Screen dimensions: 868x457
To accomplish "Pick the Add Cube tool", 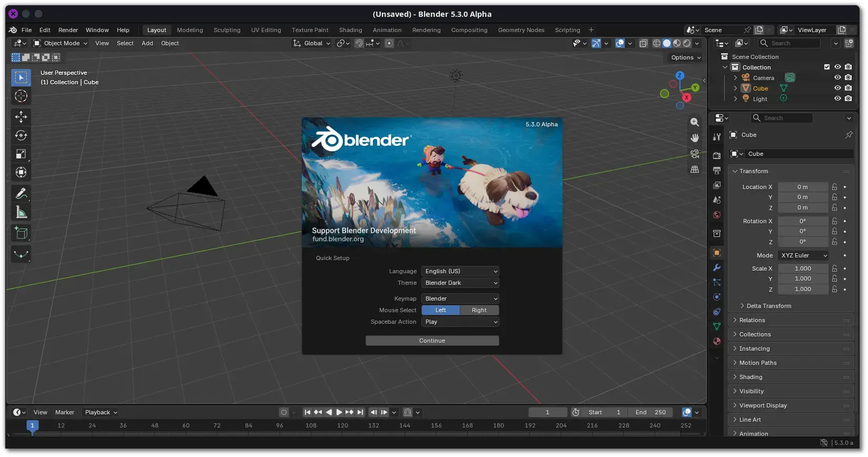I will pyautogui.click(x=21, y=233).
